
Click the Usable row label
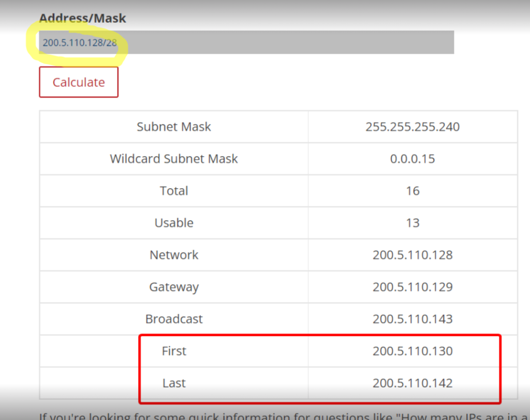coord(174,223)
